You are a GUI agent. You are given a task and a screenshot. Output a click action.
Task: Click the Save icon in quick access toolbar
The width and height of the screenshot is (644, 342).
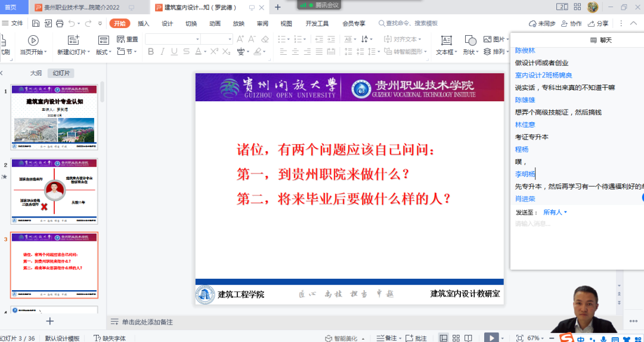pos(36,24)
